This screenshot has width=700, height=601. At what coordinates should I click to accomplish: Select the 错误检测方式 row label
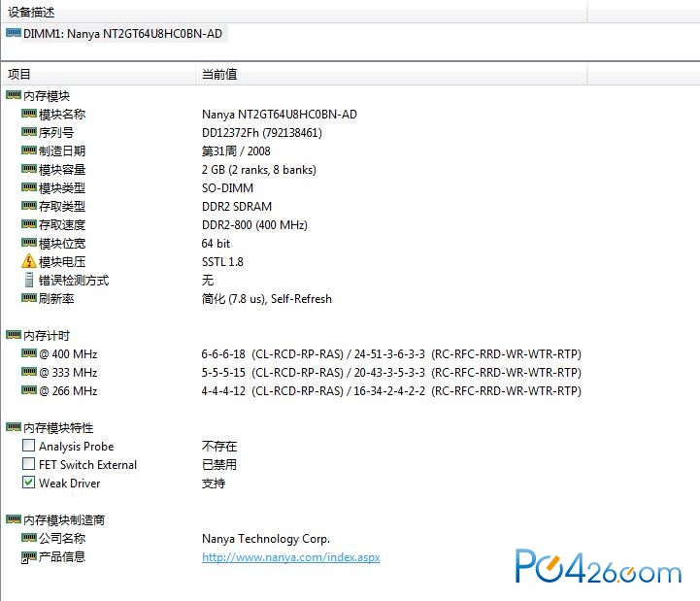(x=74, y=281)
